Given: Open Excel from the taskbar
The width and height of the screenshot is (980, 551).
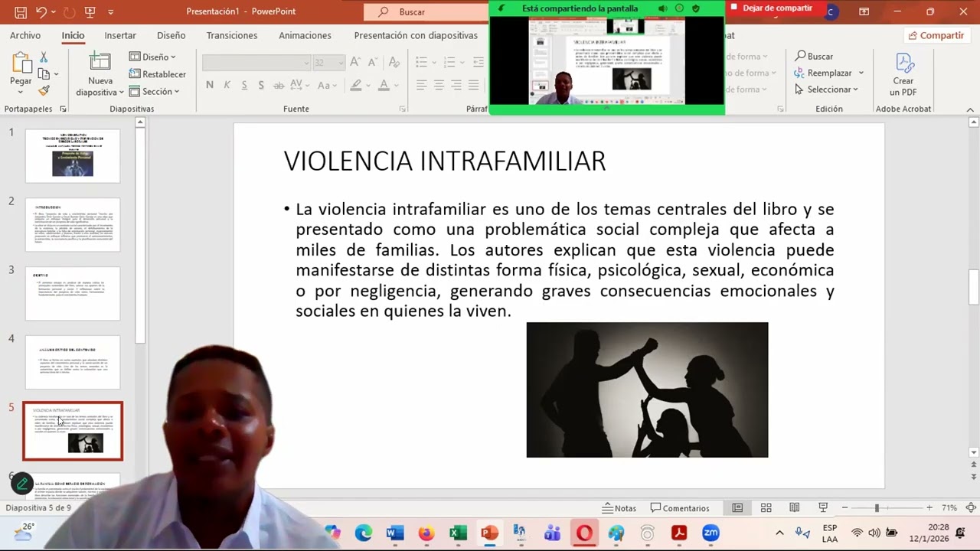Looking at the screenshot, I should 458,533.
